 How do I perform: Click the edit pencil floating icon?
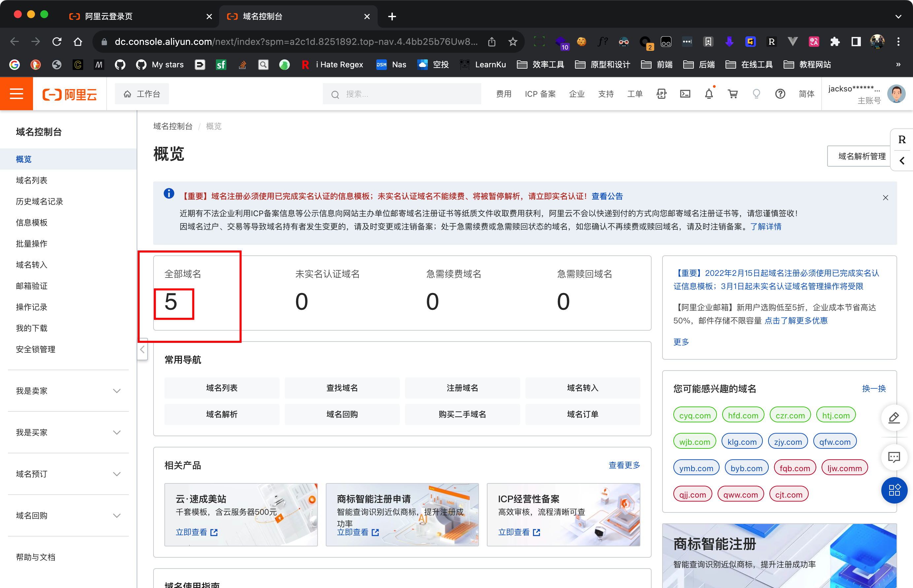[x=894, y=418]
